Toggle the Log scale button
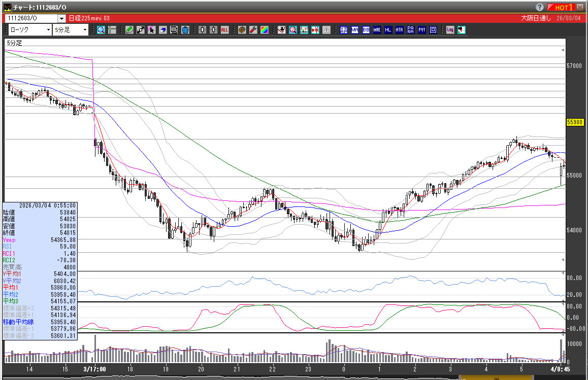The image size is (588, 380). [x=450, y=30]
